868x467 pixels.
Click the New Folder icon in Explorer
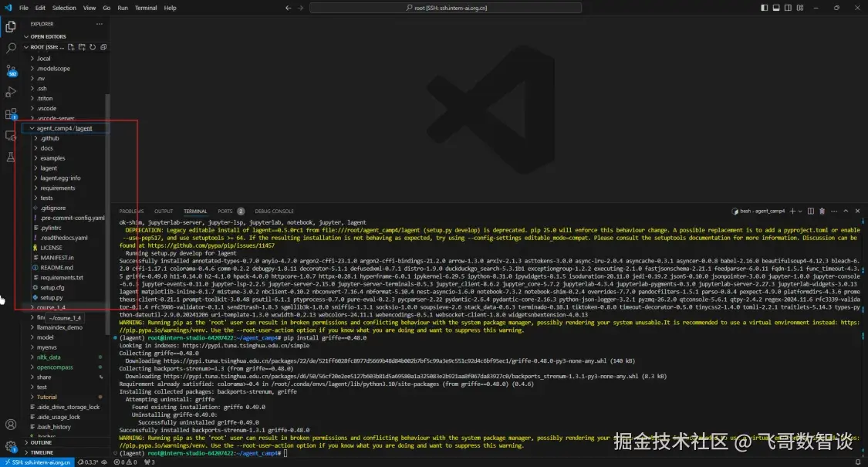click(x=82, y=47)
